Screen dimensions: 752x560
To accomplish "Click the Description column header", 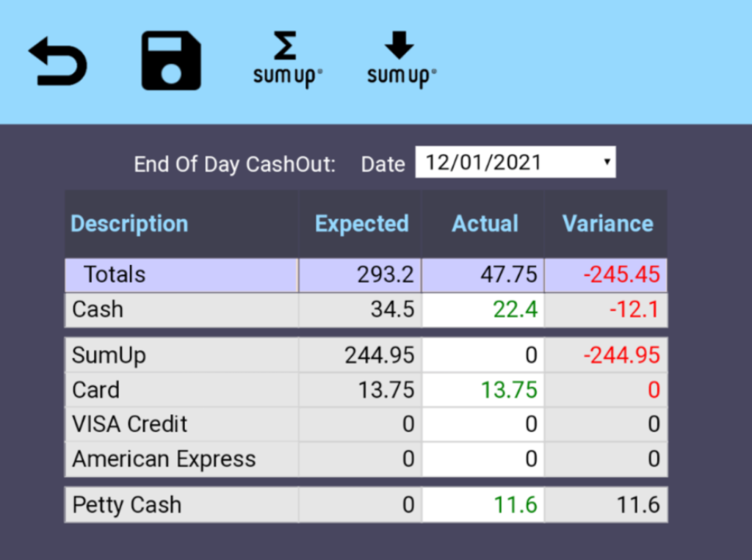I will point(129,224).
